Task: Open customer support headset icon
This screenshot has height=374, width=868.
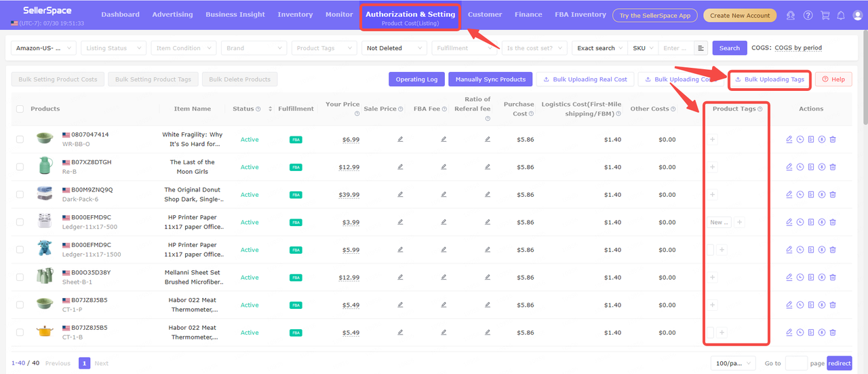Action: click(x=791, y=15)
